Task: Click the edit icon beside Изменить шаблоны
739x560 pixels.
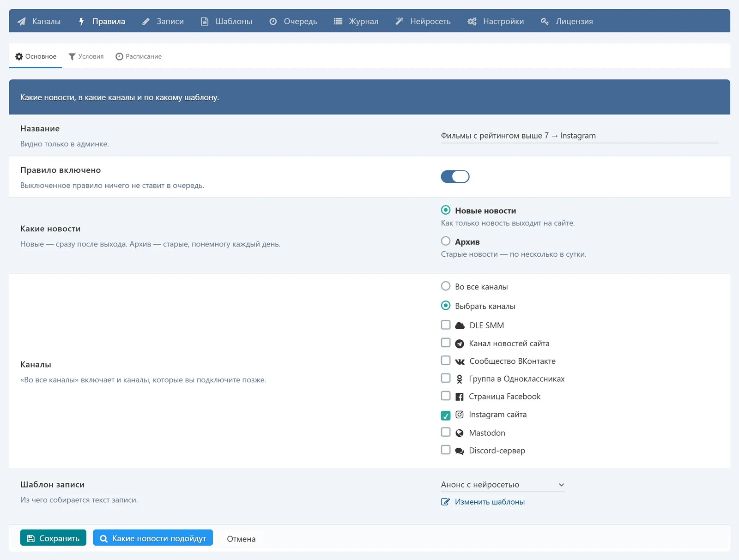Action: pyautogui.click(x=445, y=502)
